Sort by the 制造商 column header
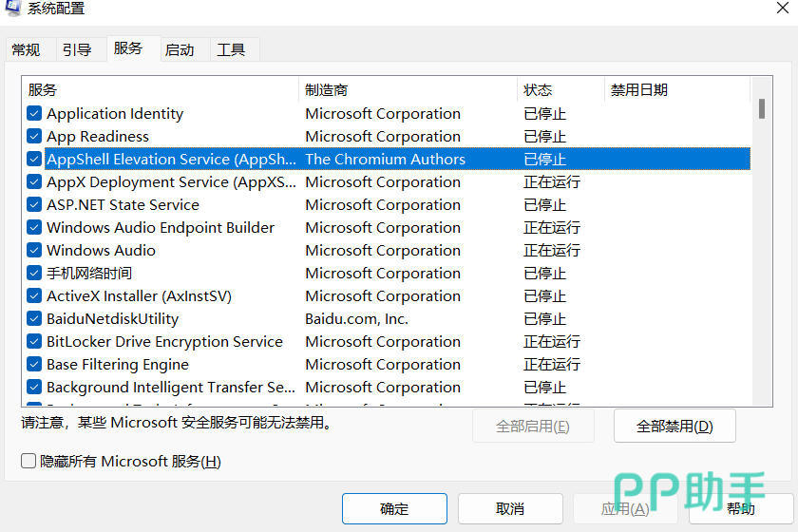Screen dimensions: 798x532 coord(408,90)
